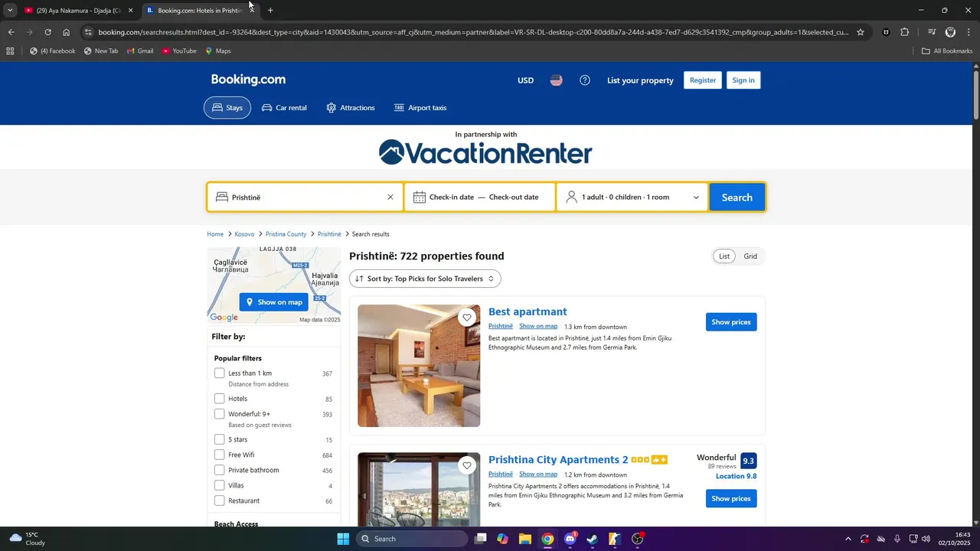The height and width of the screenshot is (551, 980).
Task: Check the Less than 1 km filter
Action: click(220, 373)
